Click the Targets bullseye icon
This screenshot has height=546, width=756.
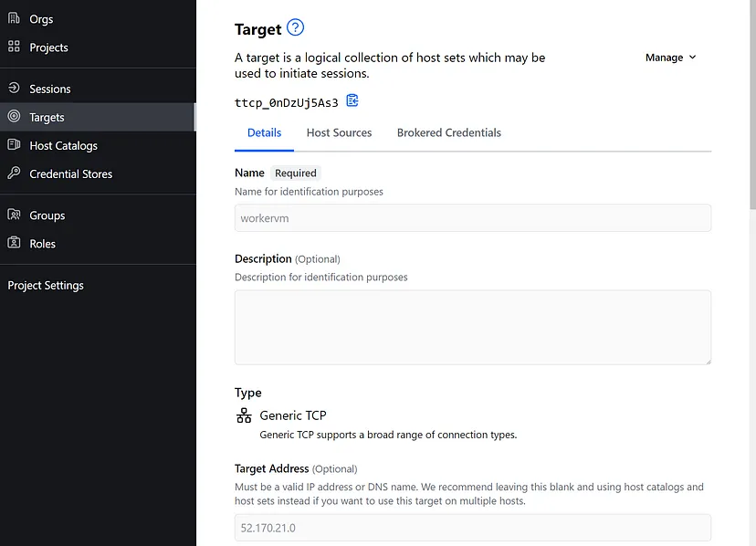[x=14, y=117]
